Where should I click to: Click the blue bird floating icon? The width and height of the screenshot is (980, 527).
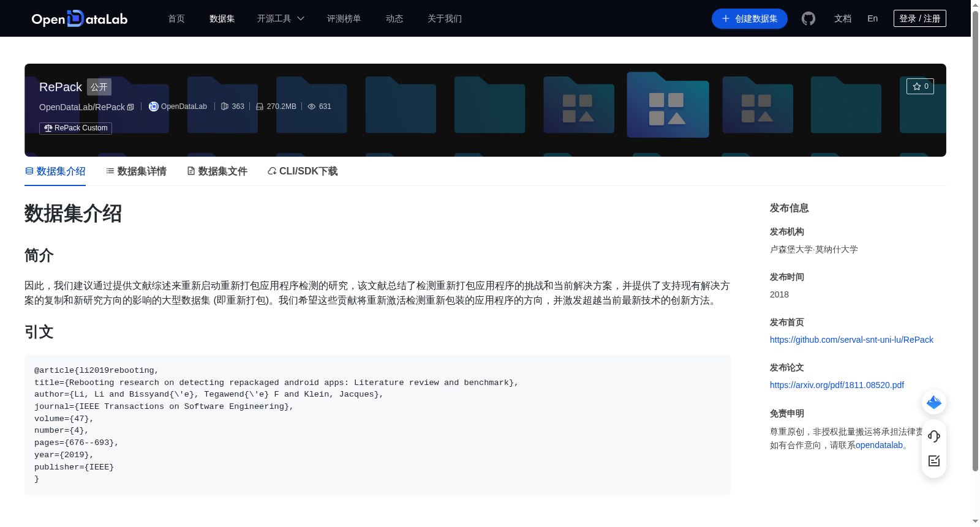pyautogui.click(x=934, y=402)
